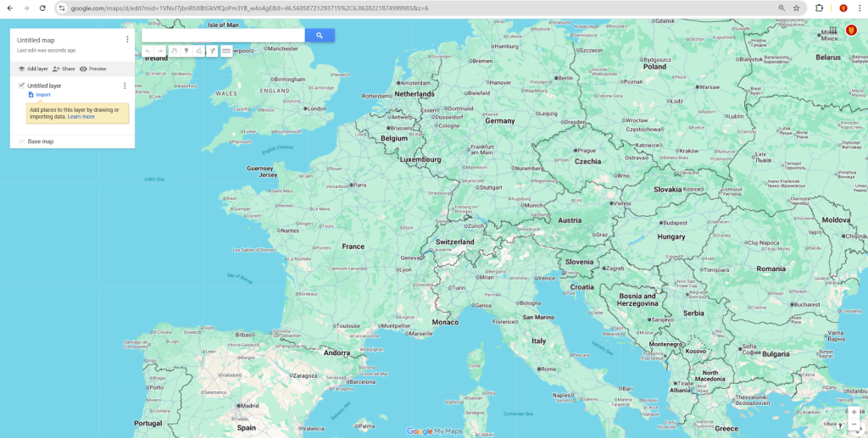Click the blue search magnifier button
Image resolution: width=868 pixels, height=438 pixels.
320,36
